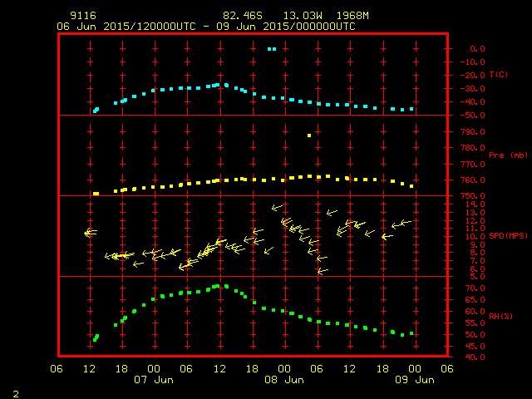
Task: Click the start date "06 Jun 2015/120000UTC"
Action: (x=126, y=27)
